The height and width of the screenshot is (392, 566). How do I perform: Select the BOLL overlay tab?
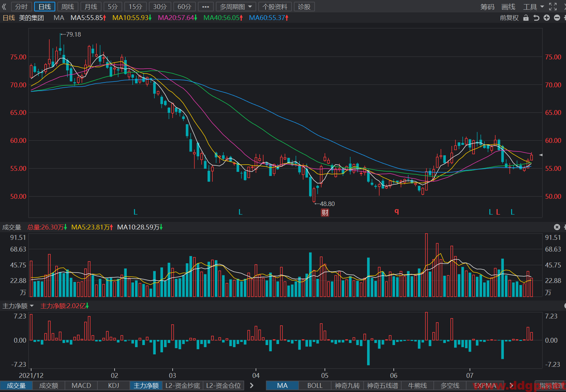[x=315, y=385]
